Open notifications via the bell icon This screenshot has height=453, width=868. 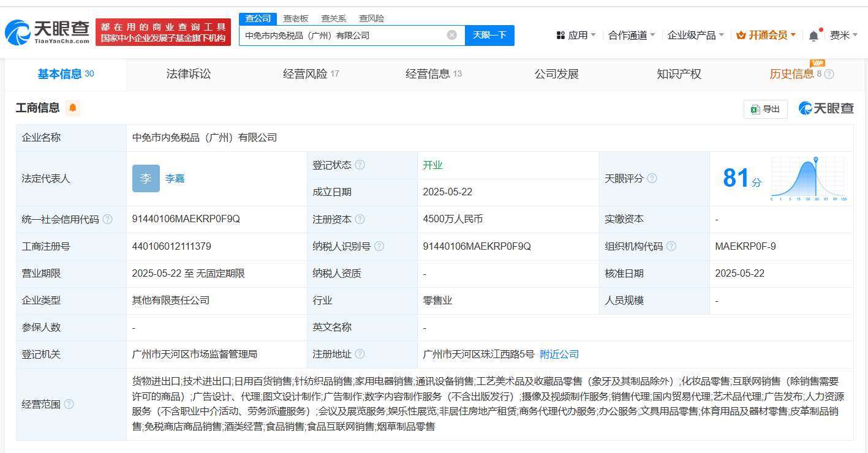813,36
